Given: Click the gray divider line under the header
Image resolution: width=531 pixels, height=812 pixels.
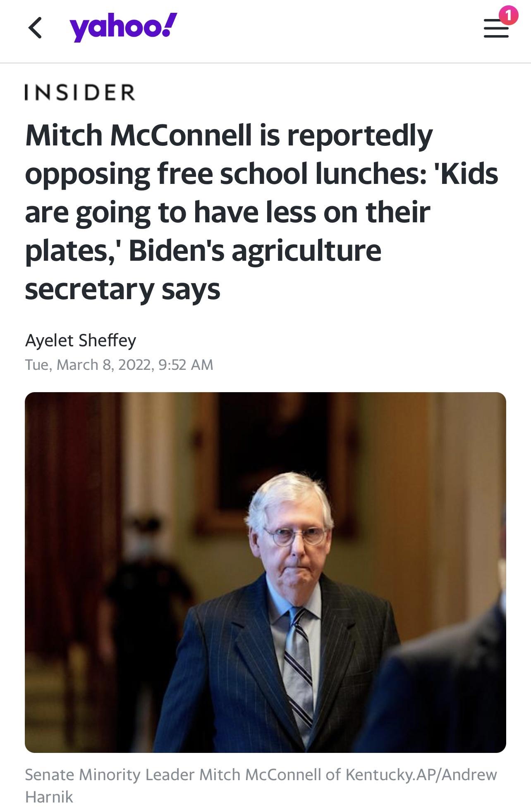Looking at the screenshot, I should pyautogui.click(x=265, y=62).
